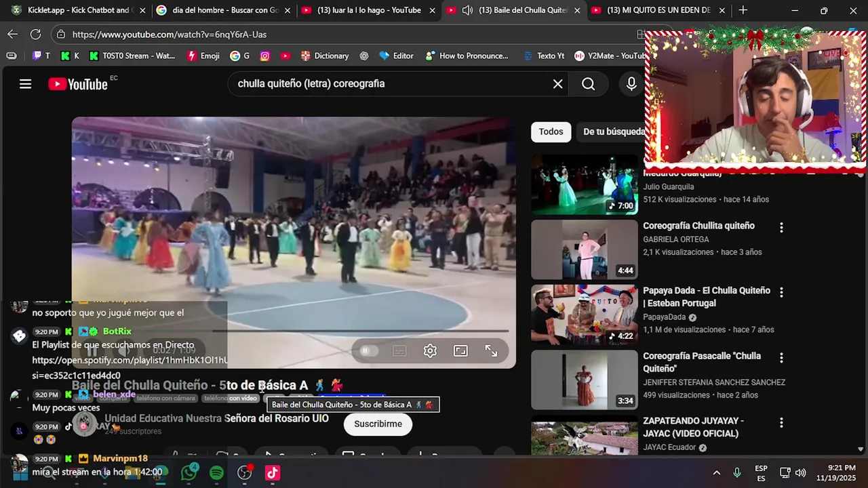Screen dimensions: 868x488
Task: Open WhatsApp from the taskbar
Action: pyautogui.click(x=189, y=472)
